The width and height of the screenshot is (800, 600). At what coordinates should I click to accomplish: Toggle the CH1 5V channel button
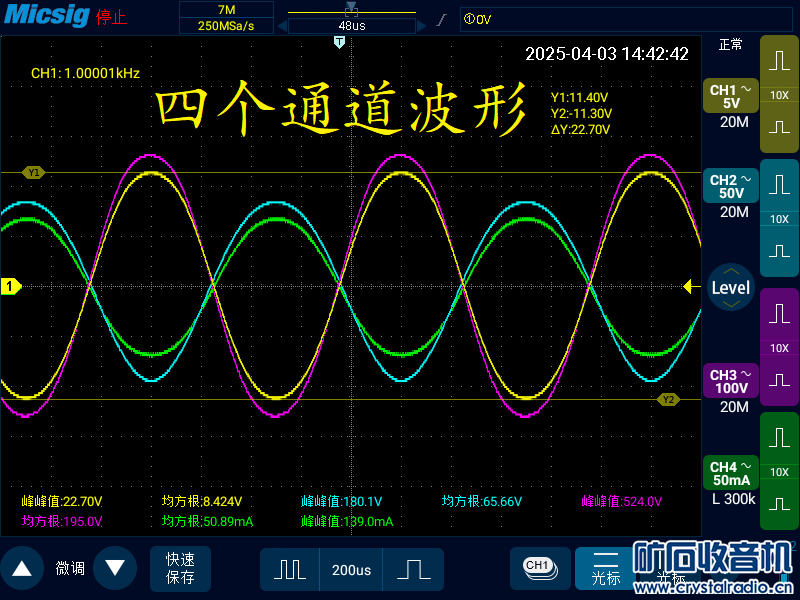point(731,96)
